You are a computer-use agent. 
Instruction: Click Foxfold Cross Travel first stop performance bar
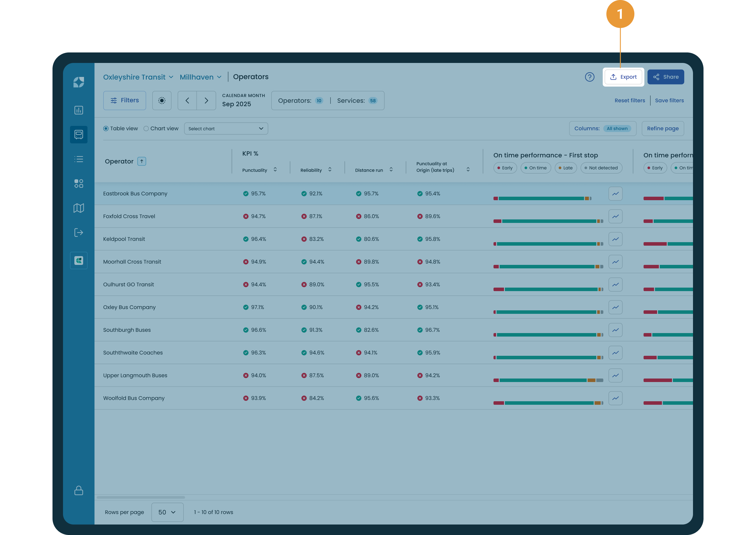pos(548,221)
